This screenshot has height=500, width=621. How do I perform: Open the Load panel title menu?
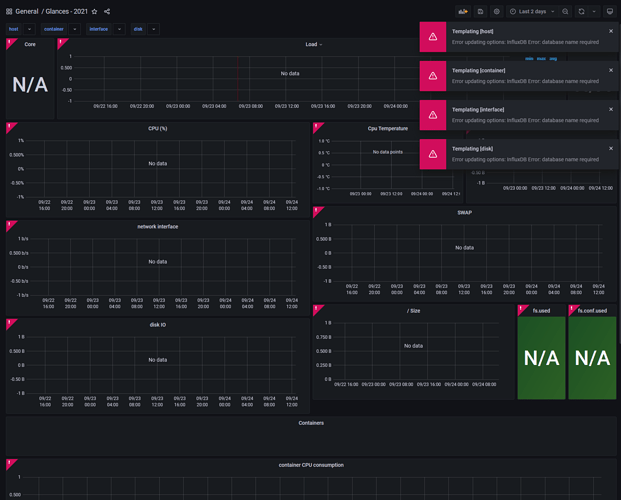click(x=313, y=45)
